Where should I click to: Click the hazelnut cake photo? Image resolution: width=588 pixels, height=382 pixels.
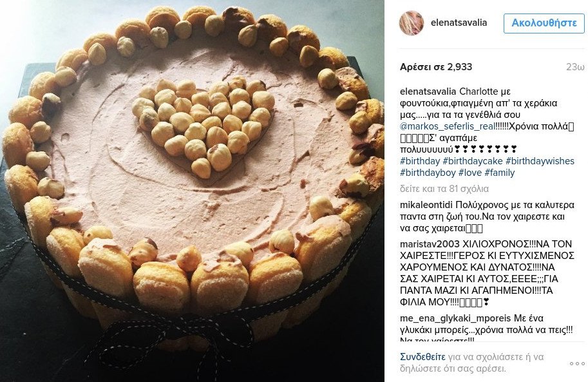pos(192,191)
